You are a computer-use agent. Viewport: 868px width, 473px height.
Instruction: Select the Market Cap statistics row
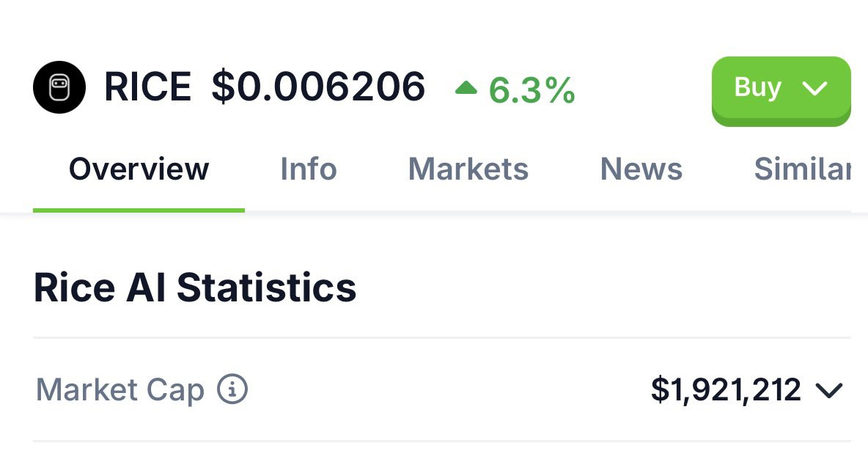442,389
